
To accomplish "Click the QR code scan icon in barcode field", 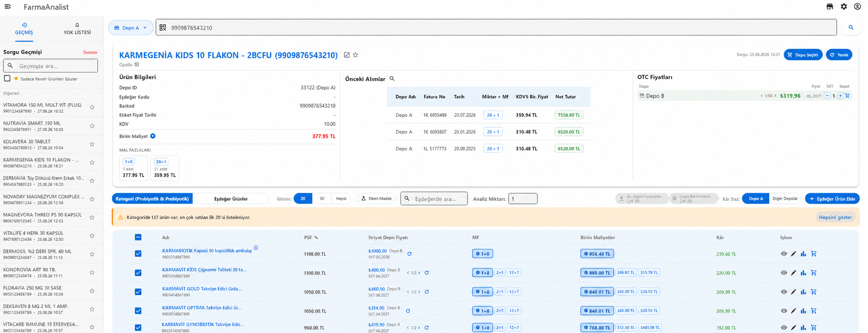I will pos(163,27).
